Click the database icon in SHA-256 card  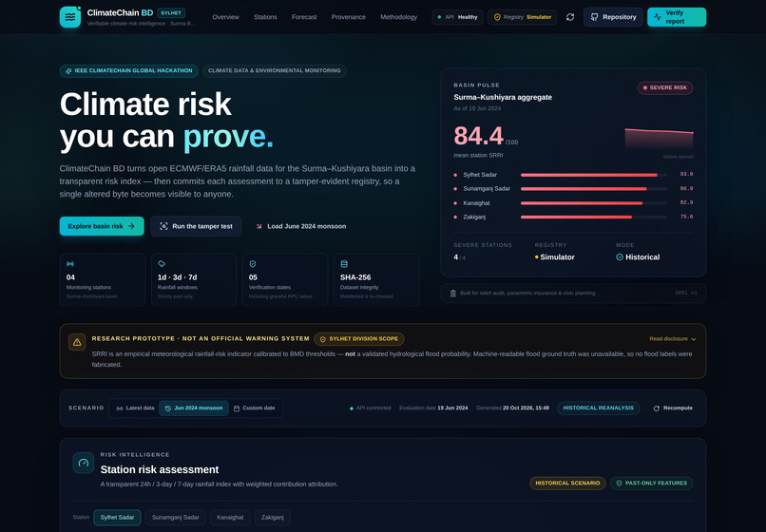(344, 264)
